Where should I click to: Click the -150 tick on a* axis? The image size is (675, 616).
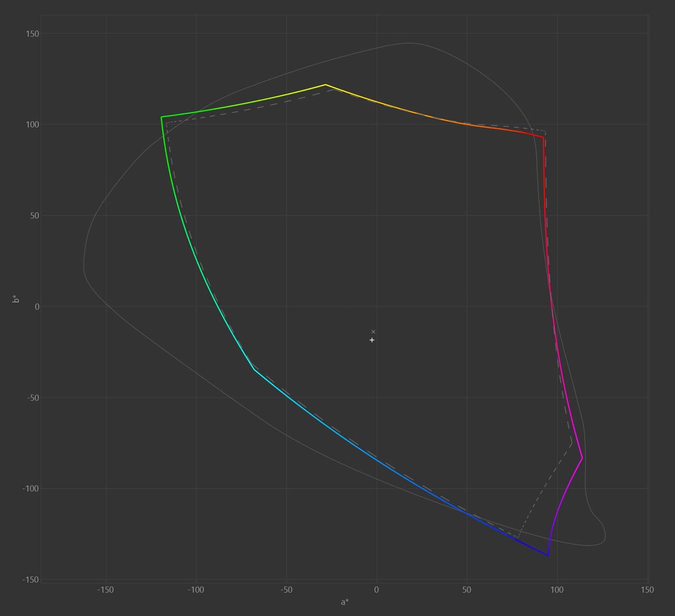[105, 590]
